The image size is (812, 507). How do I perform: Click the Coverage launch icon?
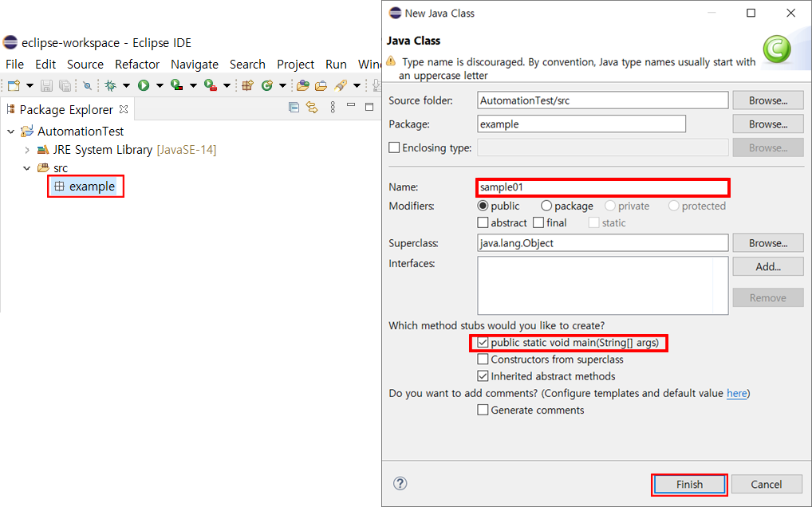[x=176, y=85]
